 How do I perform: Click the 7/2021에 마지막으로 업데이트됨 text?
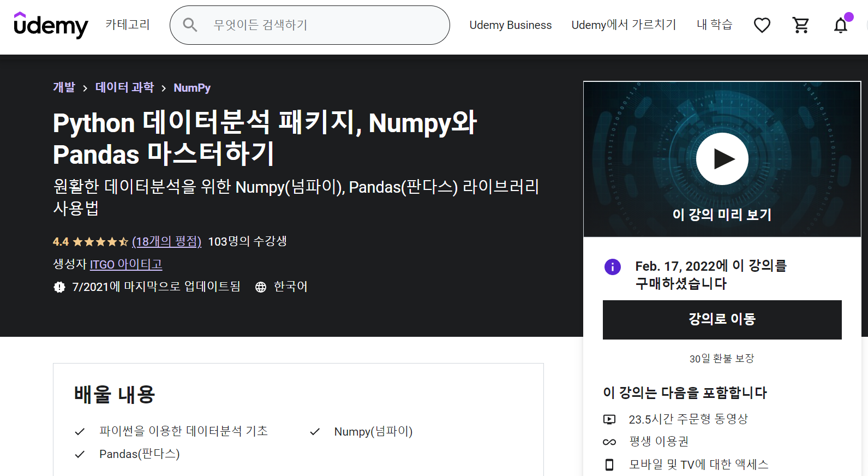[156, 287]
